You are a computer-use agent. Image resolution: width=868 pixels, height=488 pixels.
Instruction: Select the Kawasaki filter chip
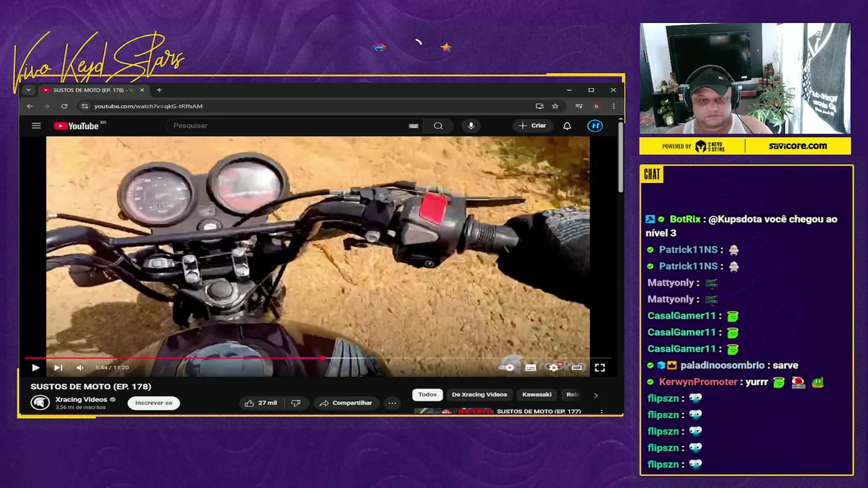536,394
